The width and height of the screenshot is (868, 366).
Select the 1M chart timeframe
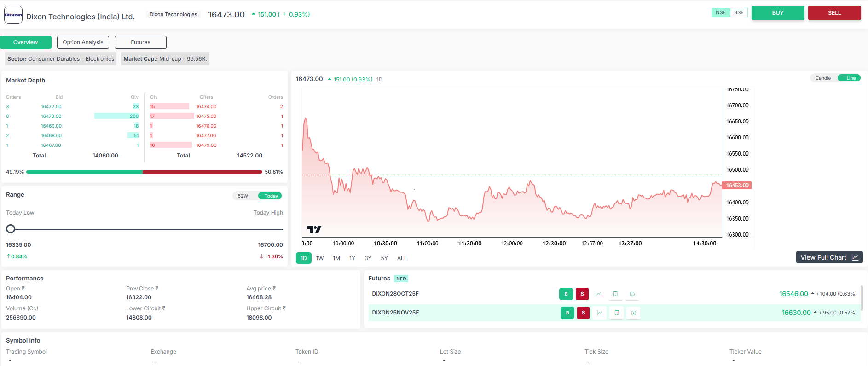click(336, 258)
